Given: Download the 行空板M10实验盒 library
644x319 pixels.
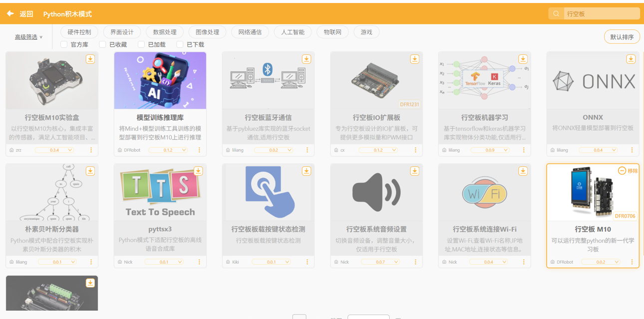Looking at the screenshot, I should click(90, 59).
